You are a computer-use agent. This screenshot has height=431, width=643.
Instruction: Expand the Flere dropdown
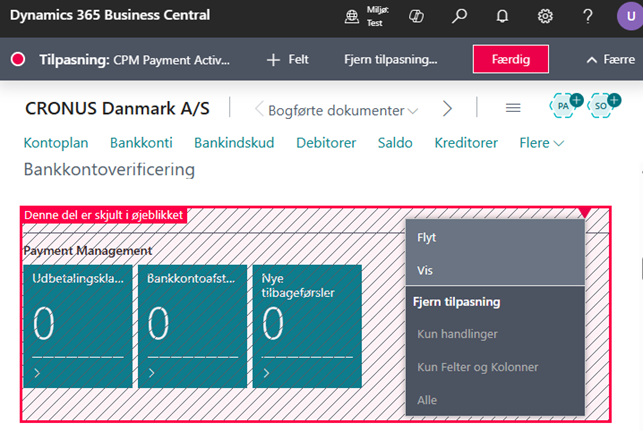point(541,143)
